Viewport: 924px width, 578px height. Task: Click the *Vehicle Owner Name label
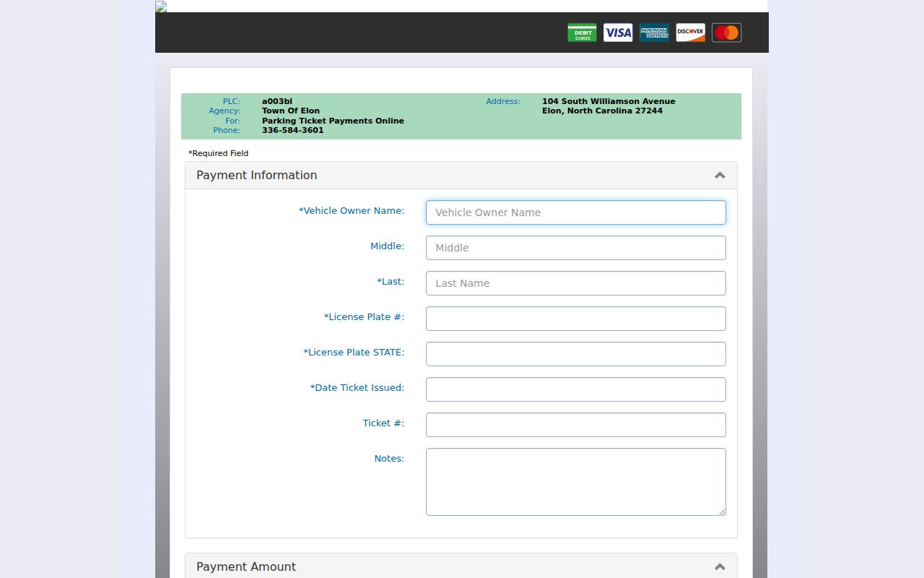[352, 211]
